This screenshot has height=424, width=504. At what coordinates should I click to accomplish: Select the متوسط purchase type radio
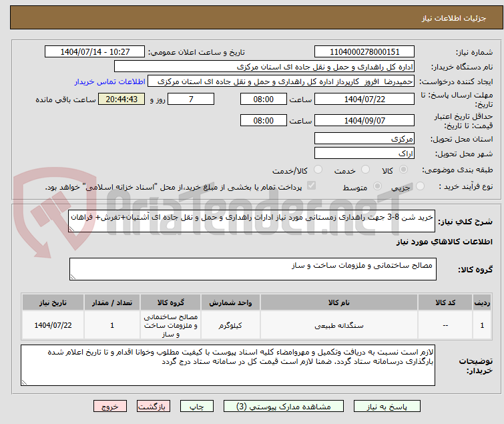377,186
